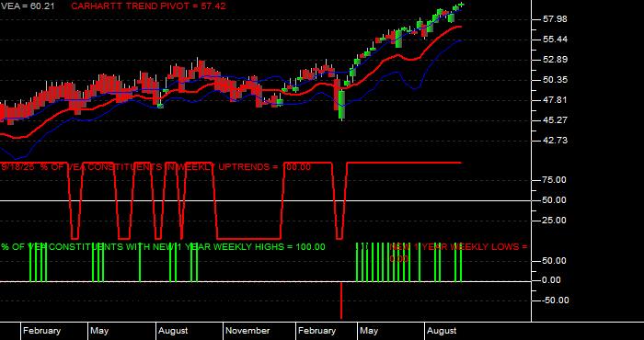644x340 pixels.
Task: Click the CARHARTT TREND PIVOT = 57.42 label
Action: (148, 6)
